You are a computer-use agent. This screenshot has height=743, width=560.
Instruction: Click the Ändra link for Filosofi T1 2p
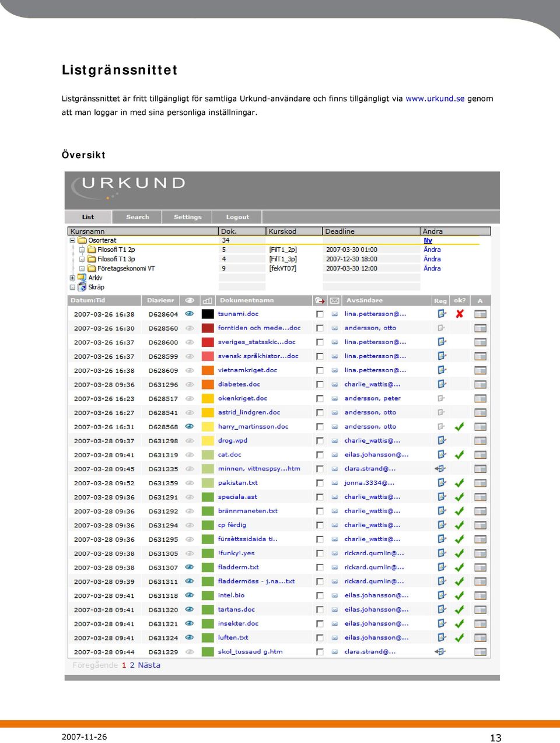tap(432, 250)
